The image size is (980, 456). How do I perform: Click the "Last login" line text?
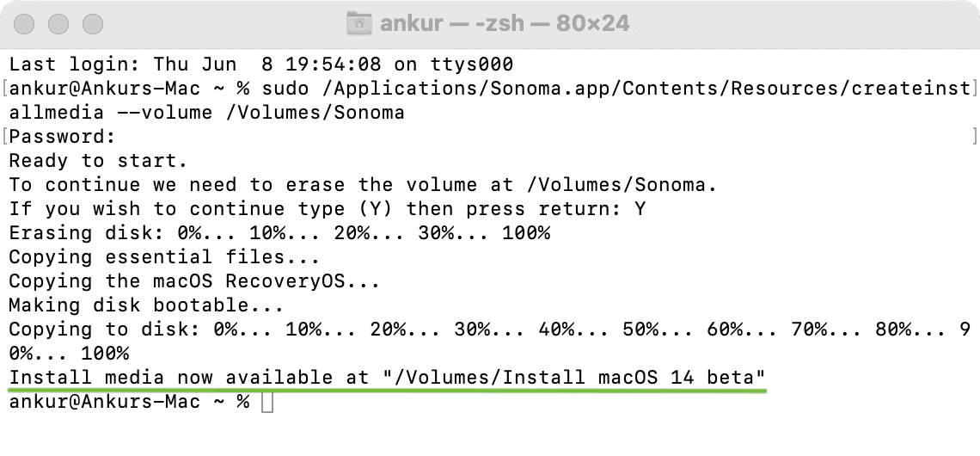point(261,65)
